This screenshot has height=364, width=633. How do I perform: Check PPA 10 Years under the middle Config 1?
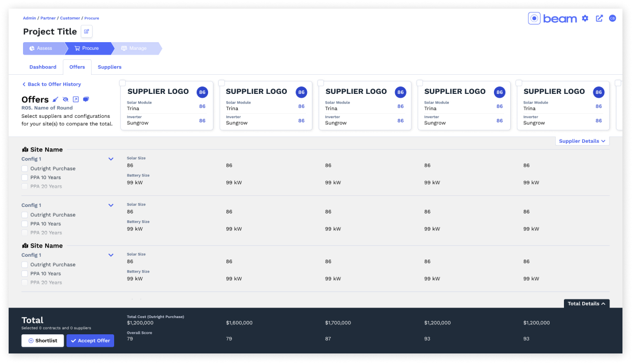pyautogui.click(x=24, y=224)
